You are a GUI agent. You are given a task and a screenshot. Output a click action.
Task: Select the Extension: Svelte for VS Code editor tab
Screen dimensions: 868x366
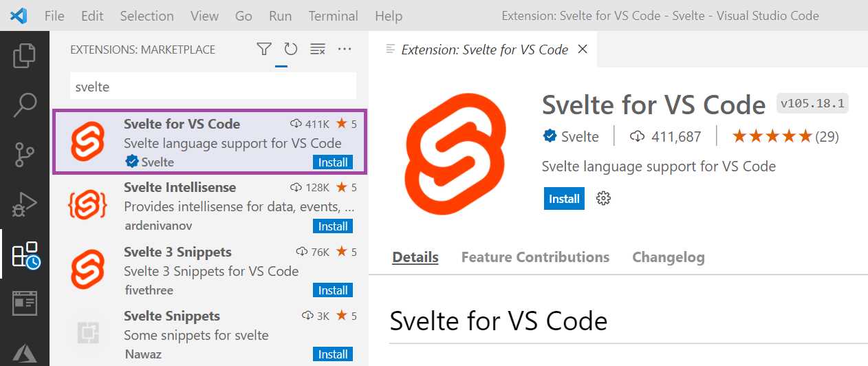coord(484,50)
